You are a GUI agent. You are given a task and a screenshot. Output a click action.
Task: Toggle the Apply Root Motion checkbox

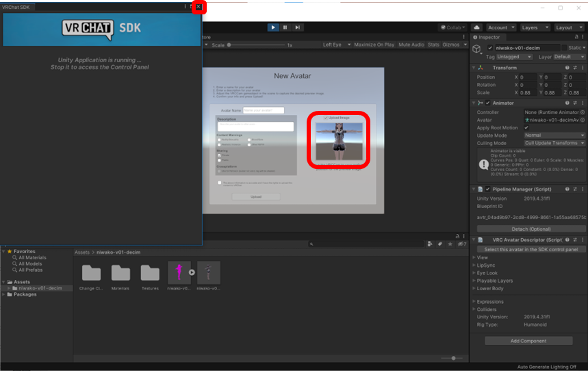(x=526, y=128)
